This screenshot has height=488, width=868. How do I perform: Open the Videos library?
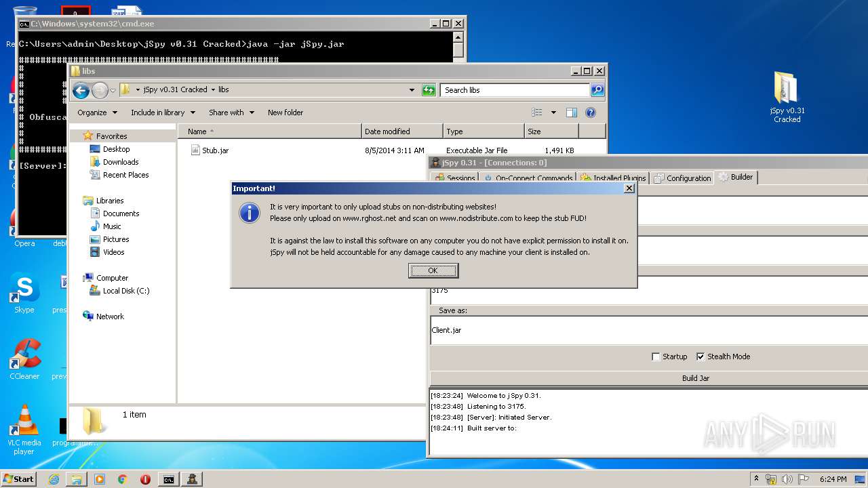click(113, 252)
